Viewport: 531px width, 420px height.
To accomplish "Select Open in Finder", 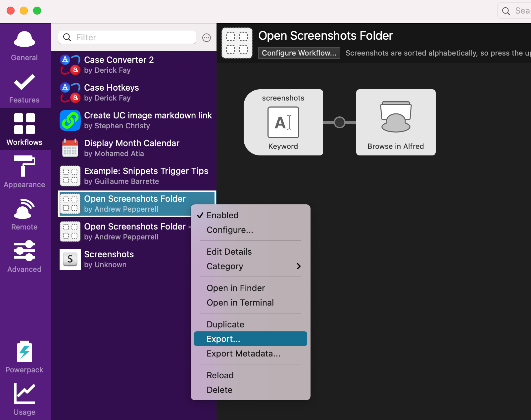I will [251, 288].
